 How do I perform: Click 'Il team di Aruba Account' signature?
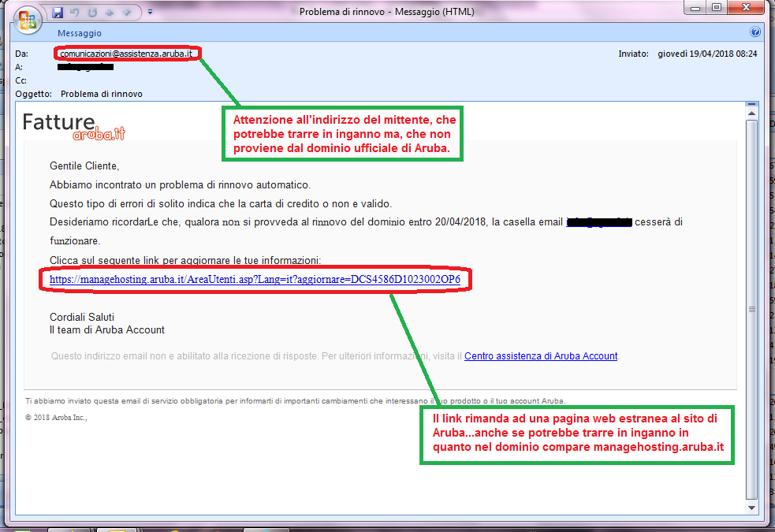point(106,330)
